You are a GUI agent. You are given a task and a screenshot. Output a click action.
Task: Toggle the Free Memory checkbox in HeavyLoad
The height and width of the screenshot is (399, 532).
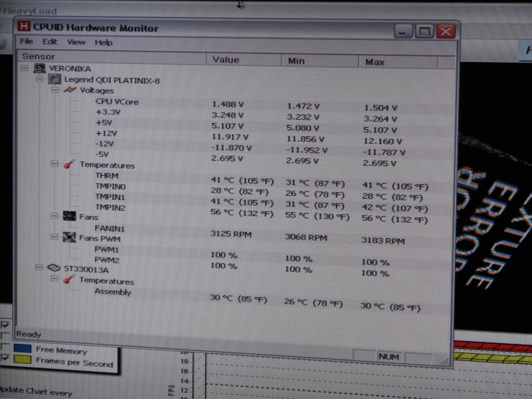5,346
